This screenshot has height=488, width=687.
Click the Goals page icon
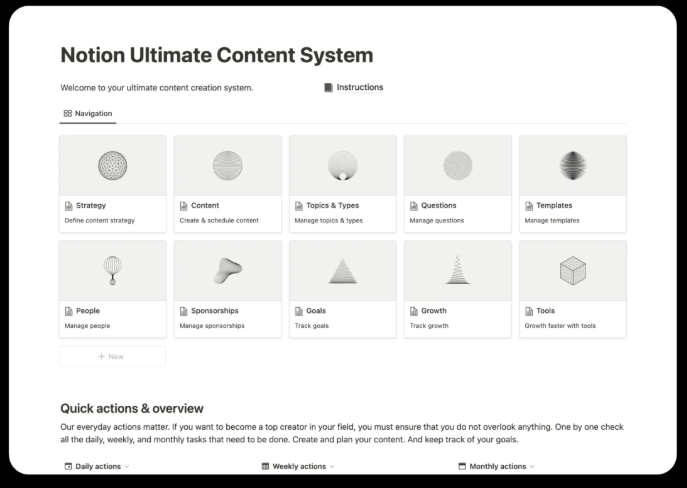(x=299, y=311)
